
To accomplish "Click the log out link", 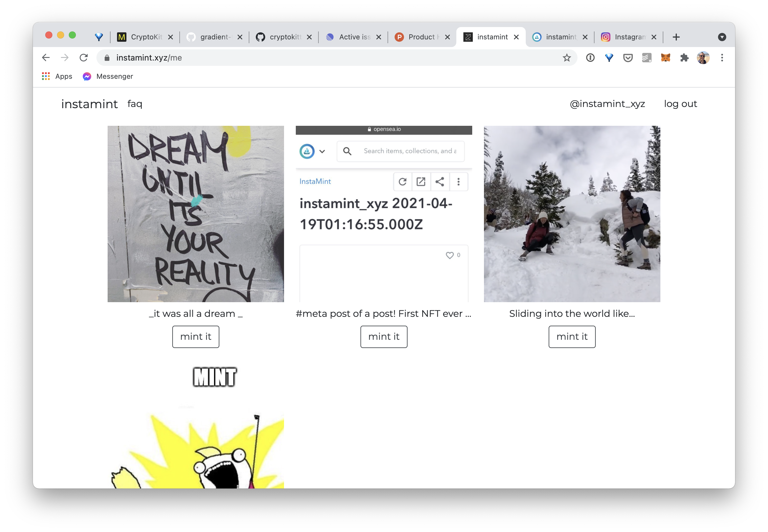I will pos(680,104).
